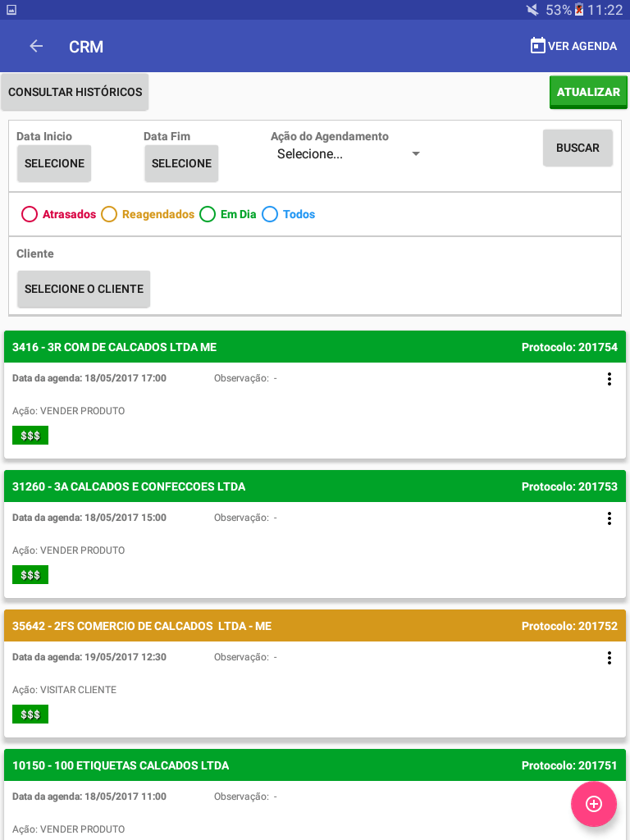Open the Data Inicio SELECIONE picker
630x840 pixels.
54,163
